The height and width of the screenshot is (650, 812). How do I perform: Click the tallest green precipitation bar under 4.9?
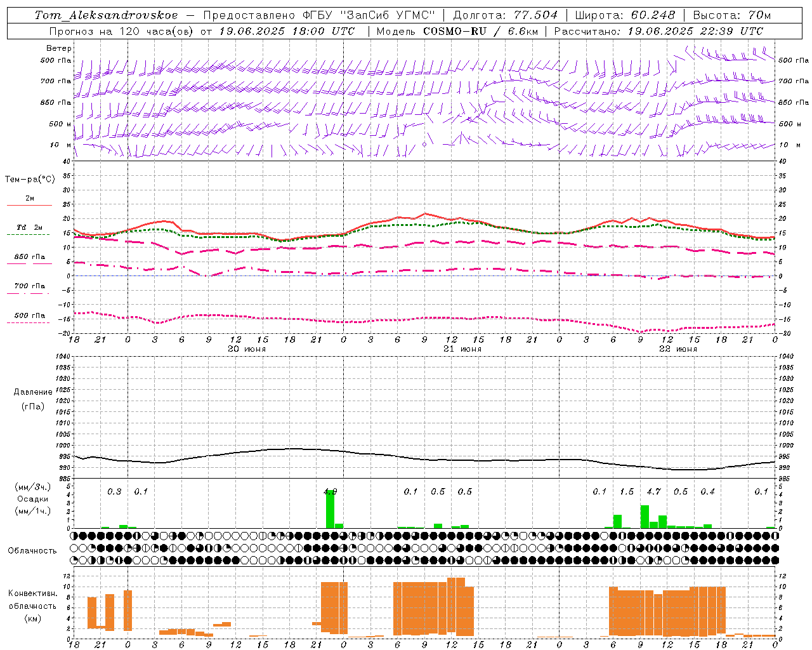click(330, 509)
